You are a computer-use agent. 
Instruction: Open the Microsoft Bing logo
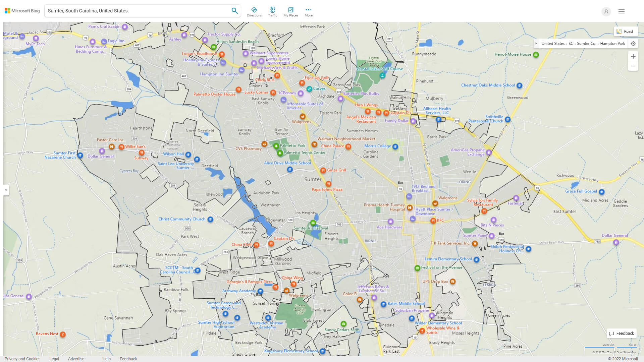click(x=22, y=11)
